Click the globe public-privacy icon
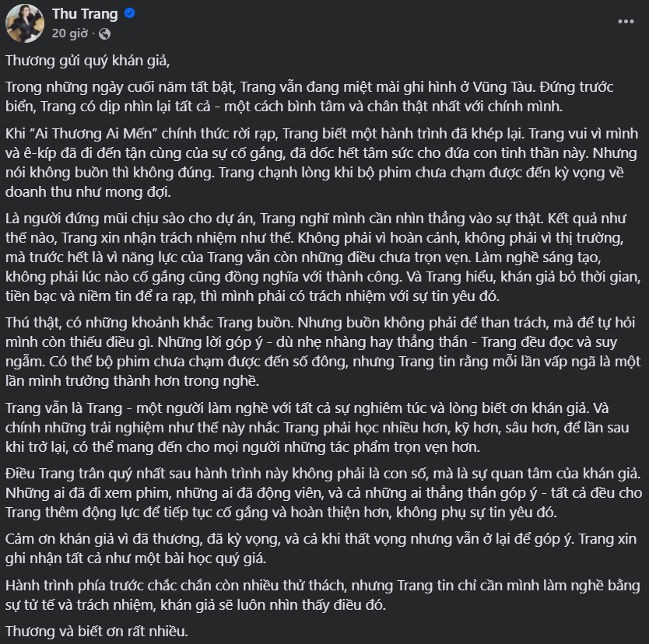The height and width of the screenshot is (644, 649). [105, 33]
